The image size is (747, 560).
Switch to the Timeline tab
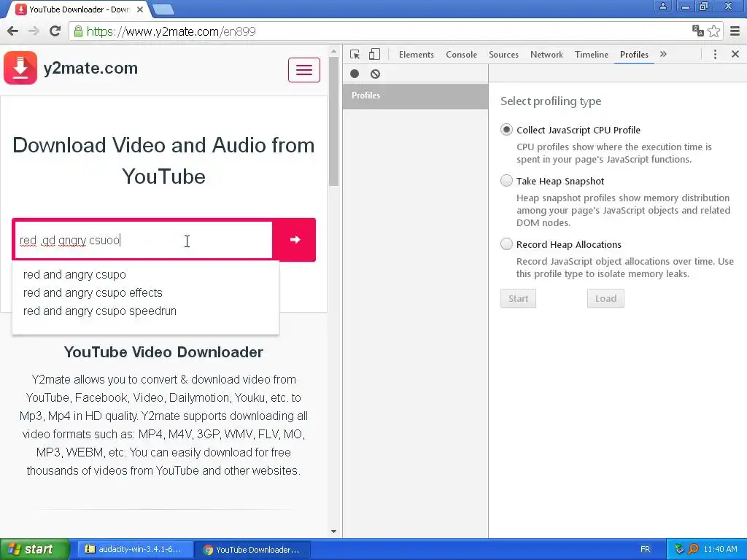(591, 54)
